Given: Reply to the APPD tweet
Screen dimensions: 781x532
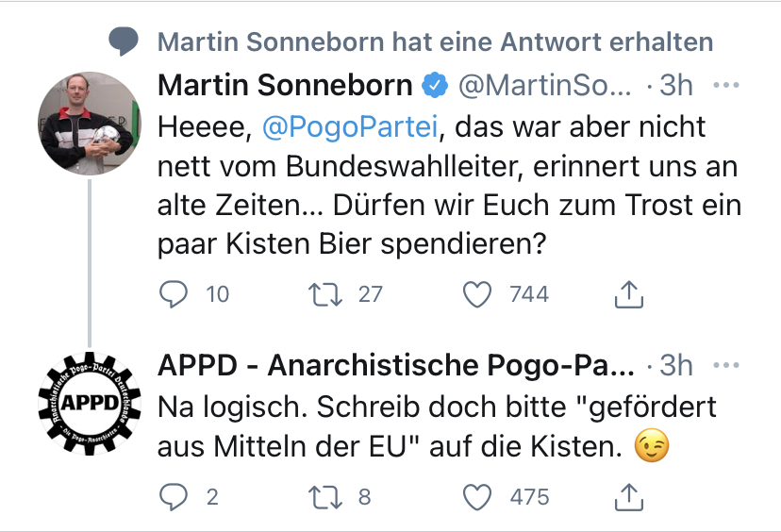Looking at the screenshot, I should (x=174, y=496).
